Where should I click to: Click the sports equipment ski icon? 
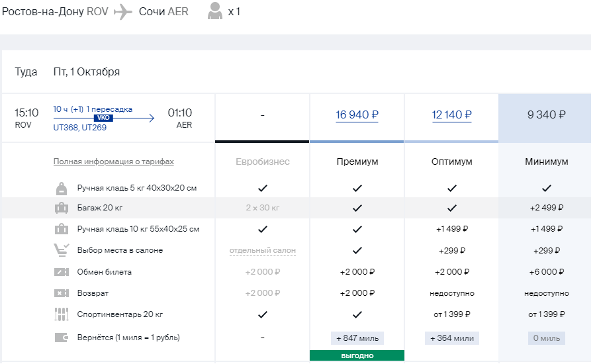[x=62, y=314]
